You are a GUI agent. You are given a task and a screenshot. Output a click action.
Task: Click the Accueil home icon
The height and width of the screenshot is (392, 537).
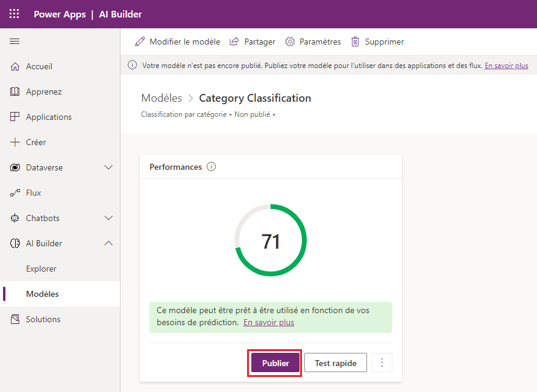click(x=14, y=66)
